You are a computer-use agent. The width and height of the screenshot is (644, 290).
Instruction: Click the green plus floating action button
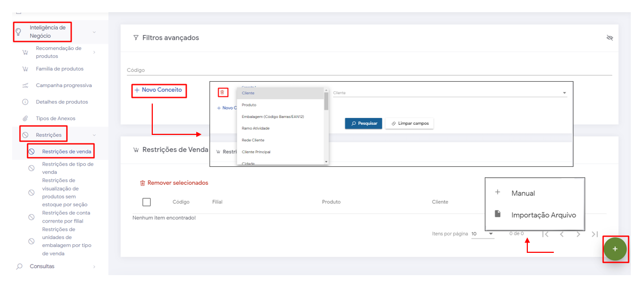(615, 249)
